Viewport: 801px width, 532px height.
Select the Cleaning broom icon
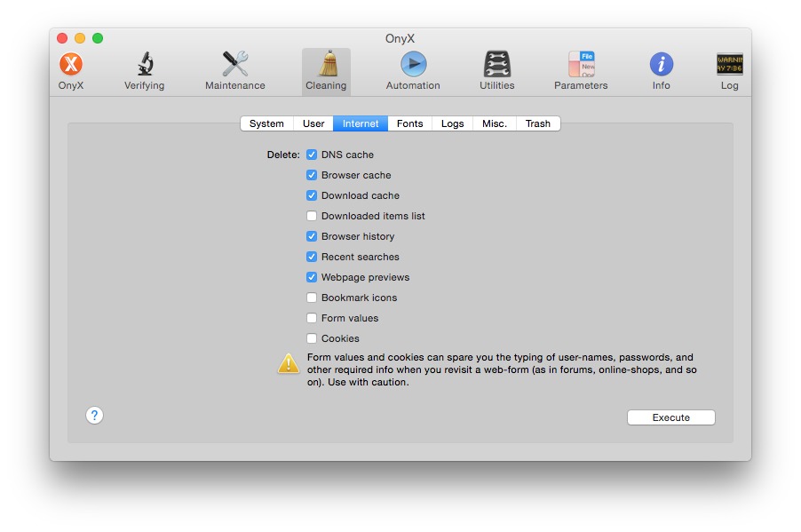point(328,63)
